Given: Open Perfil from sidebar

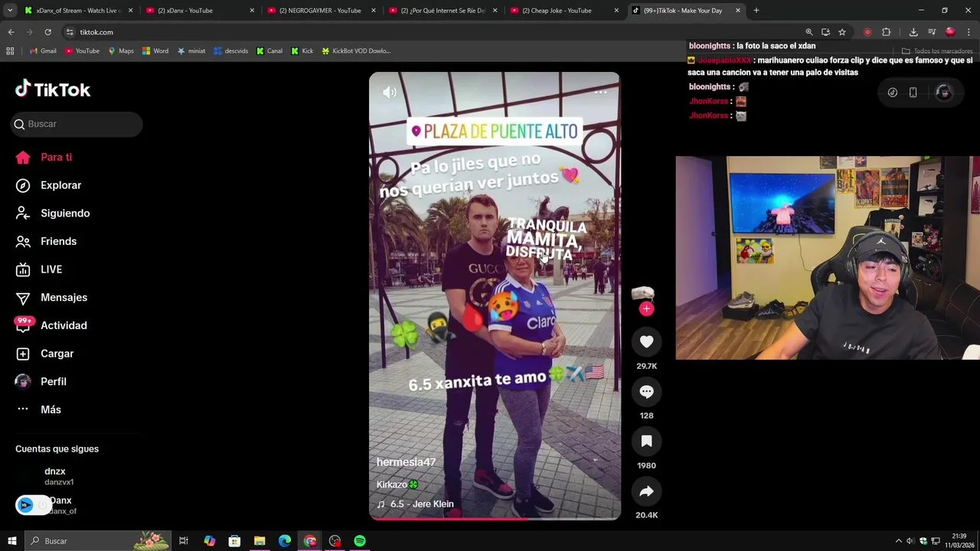Looking at the screenshot, I should click(41, 381).
